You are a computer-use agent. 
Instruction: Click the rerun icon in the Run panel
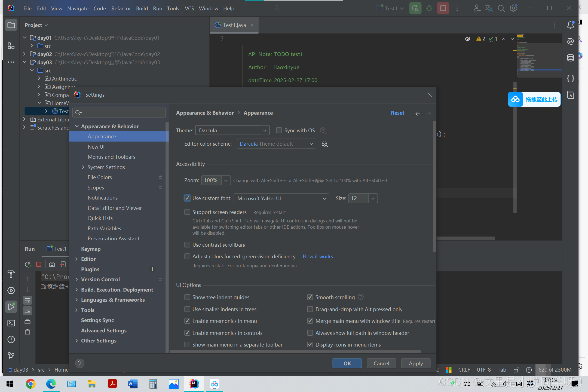click(27, 264)
